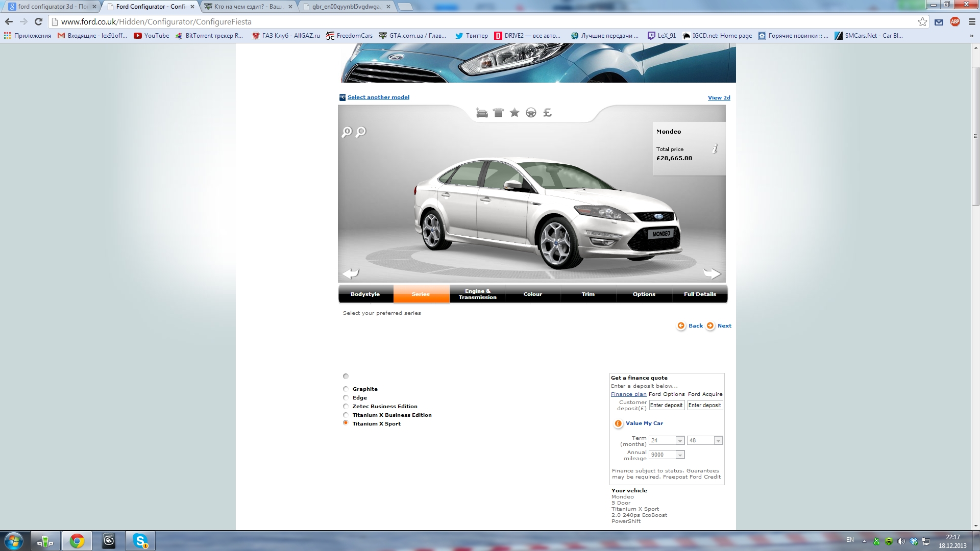This screenshot has height=551, width=980.
Task: Click the Finance plan link
Action: point(629,394)
